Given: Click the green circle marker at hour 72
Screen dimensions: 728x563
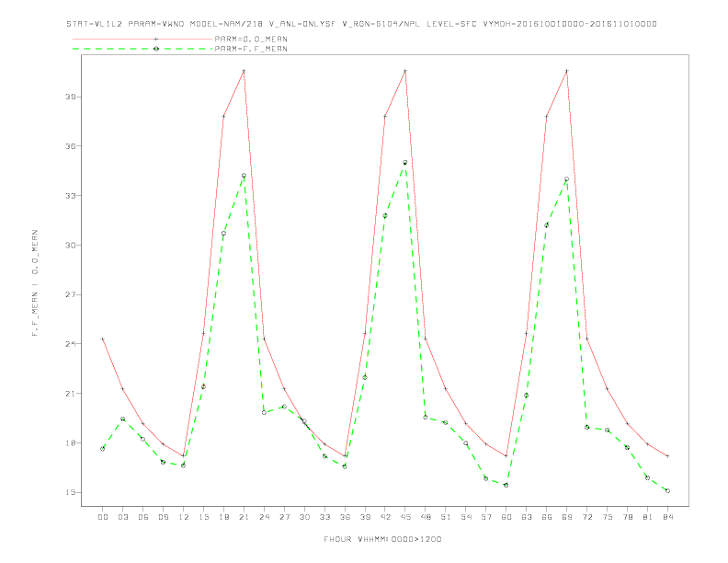Looking at the screenshot, I should 586,428.
